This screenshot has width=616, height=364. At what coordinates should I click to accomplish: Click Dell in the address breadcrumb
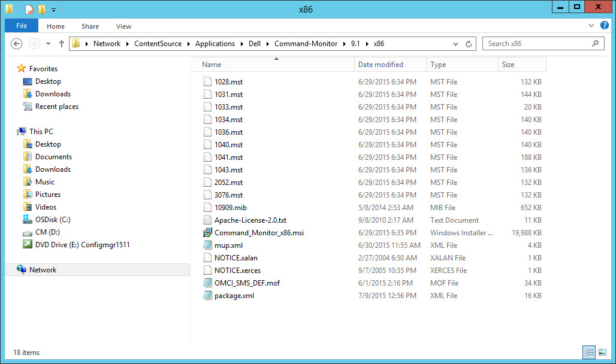point(255,44)
